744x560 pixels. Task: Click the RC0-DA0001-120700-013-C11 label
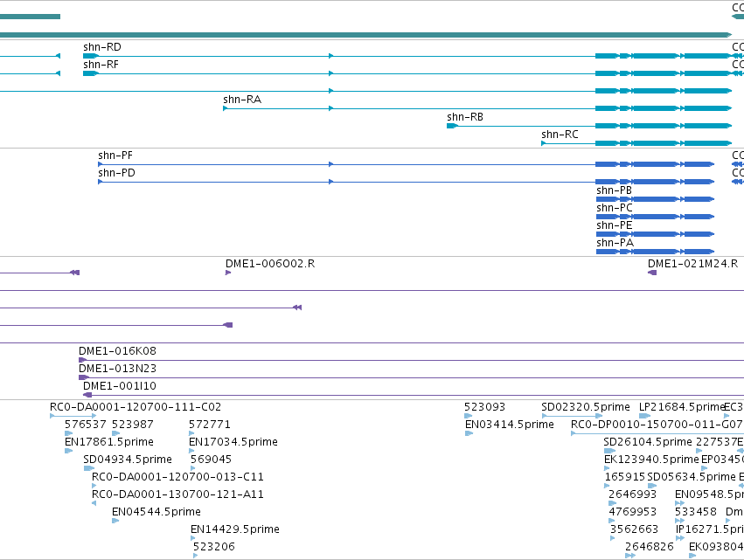(x=177, y=477)
